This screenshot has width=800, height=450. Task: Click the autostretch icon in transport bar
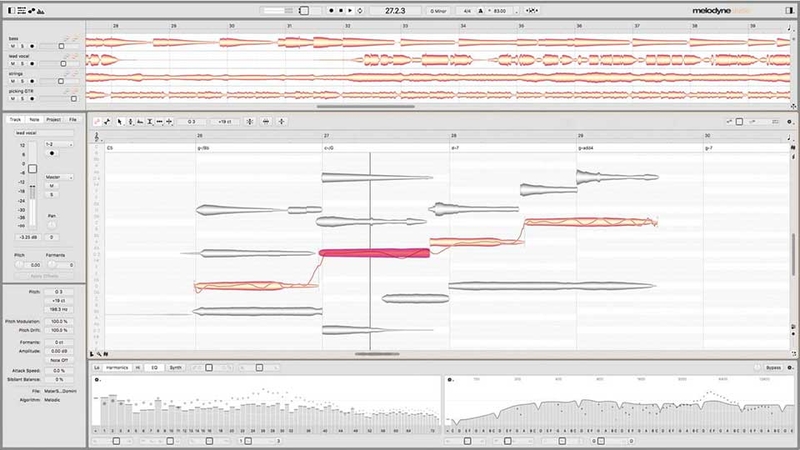tap(532, 11)
